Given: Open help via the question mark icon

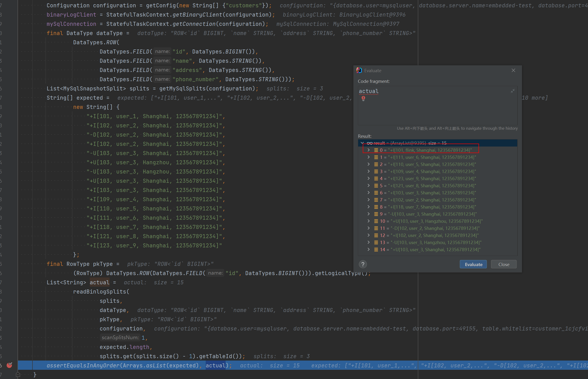Looking at the screenshot, I should tap(363, 264).
